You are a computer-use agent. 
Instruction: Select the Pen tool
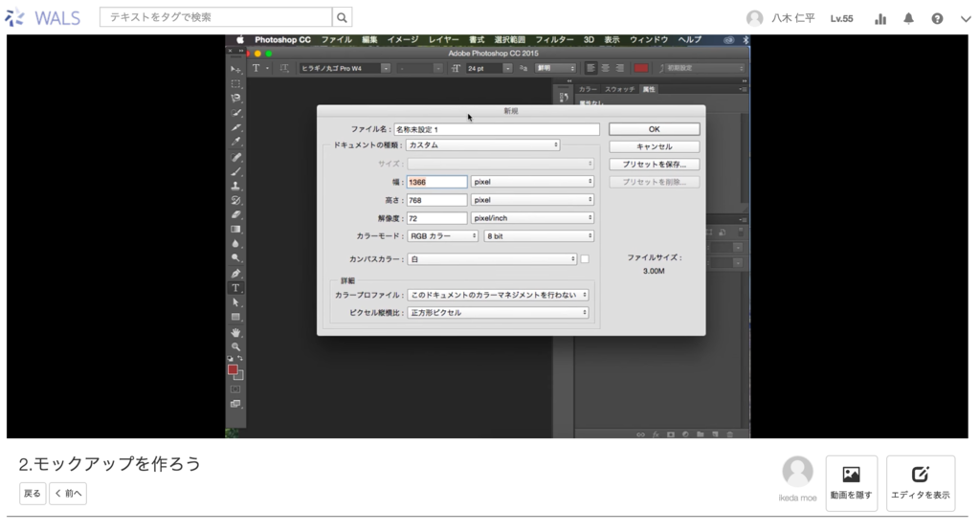pyautogui.click(x=235, y=274)
